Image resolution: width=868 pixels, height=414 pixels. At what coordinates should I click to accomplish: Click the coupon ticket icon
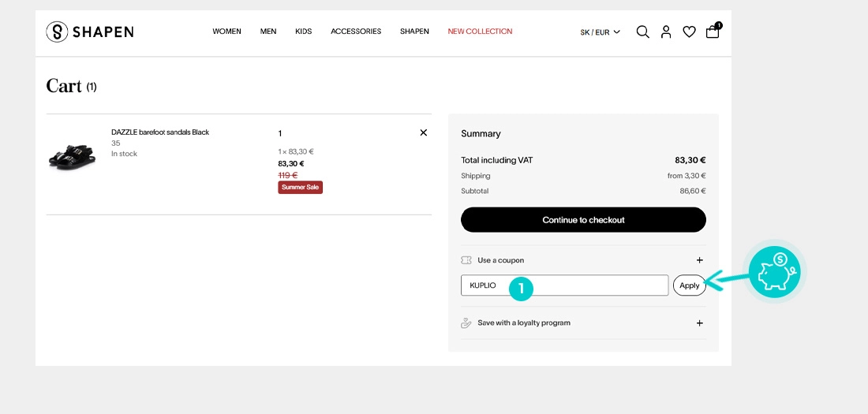click(x=466, y=260)
